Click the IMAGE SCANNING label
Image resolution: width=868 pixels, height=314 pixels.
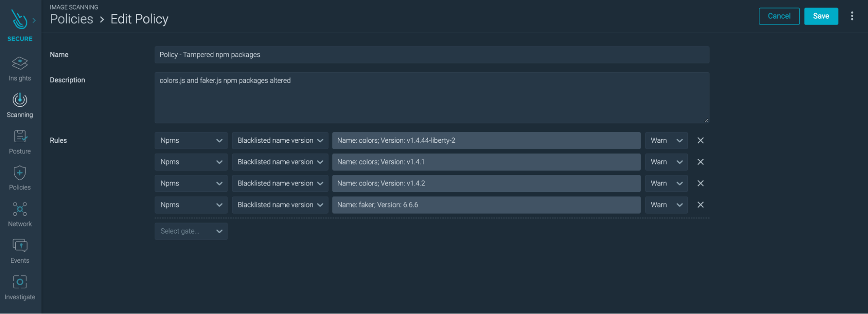[x=74, y=7]
